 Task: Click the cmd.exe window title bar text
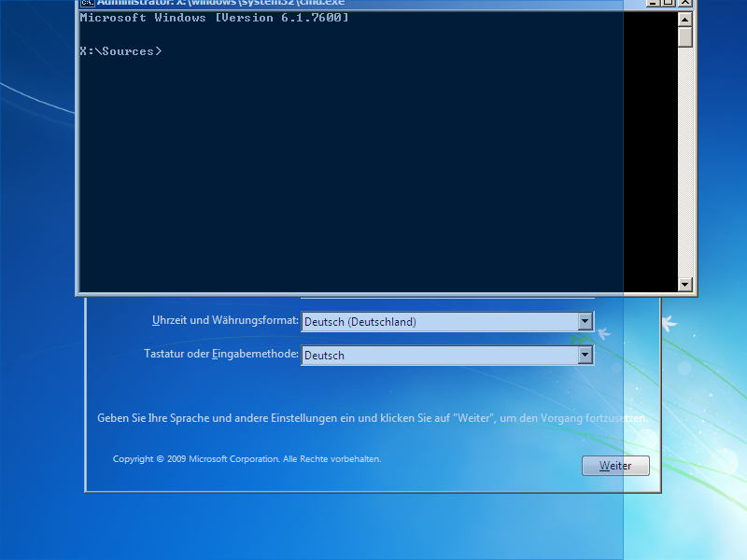pos(220,3)
